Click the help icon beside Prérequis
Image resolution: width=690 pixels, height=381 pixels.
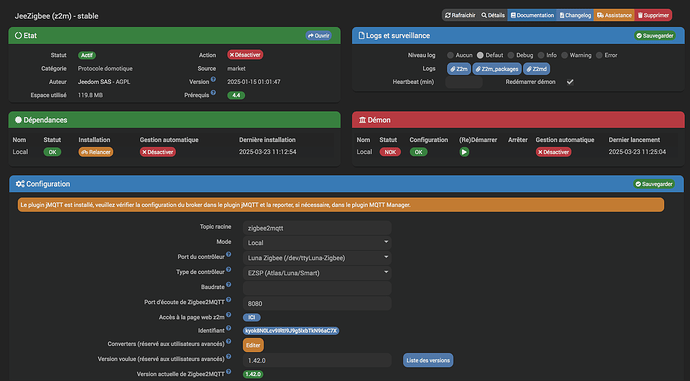pos(213,93)
